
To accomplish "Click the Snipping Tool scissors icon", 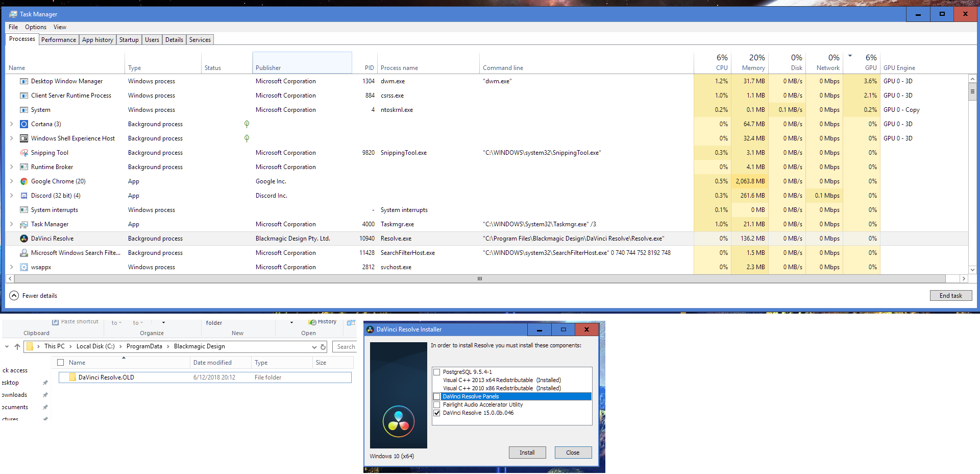I will click(24, 153).
